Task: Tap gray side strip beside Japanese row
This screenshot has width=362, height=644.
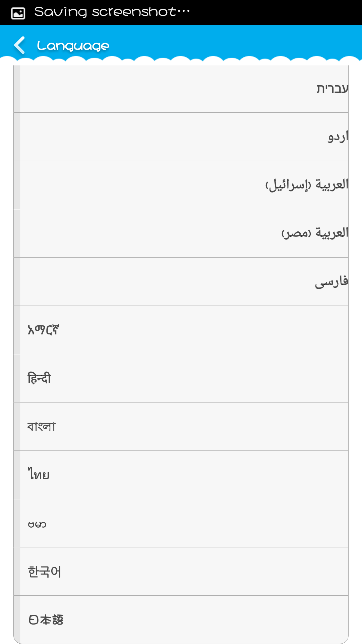Action: pyautogui.click(x=17, y=620)
